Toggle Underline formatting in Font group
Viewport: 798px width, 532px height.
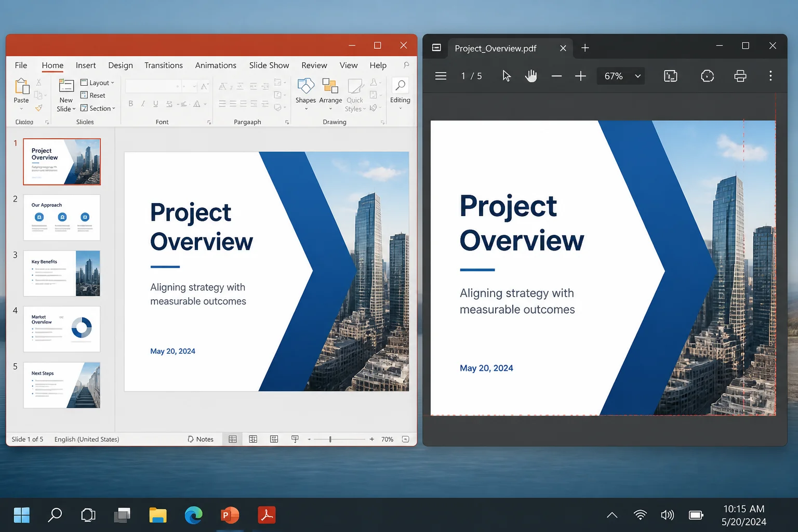point(155,103)
